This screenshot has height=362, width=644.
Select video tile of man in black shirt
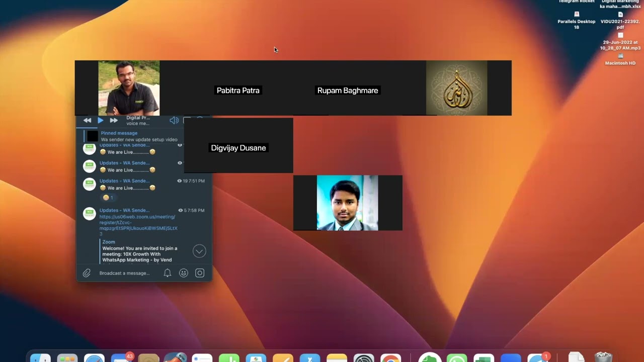129,88
